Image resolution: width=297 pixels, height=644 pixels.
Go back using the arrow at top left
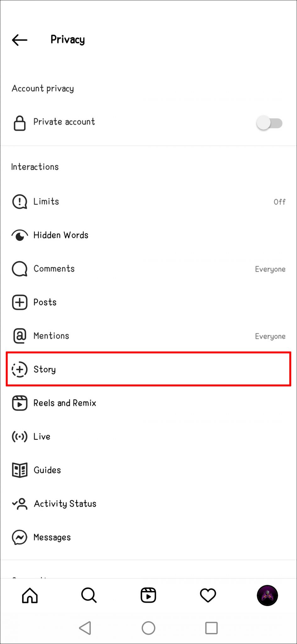(19, 40)
